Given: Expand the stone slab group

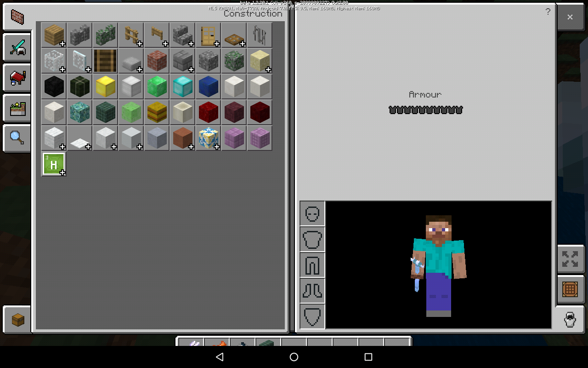Looking at the screenshot, I should point(131,61).
